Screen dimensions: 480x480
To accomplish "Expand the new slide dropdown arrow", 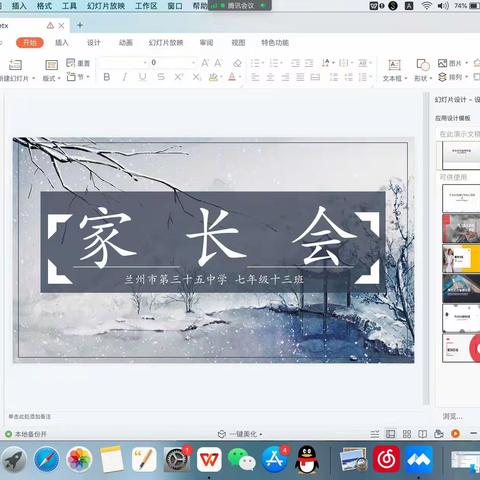I will pyautogui.click(x=34, y=79).
